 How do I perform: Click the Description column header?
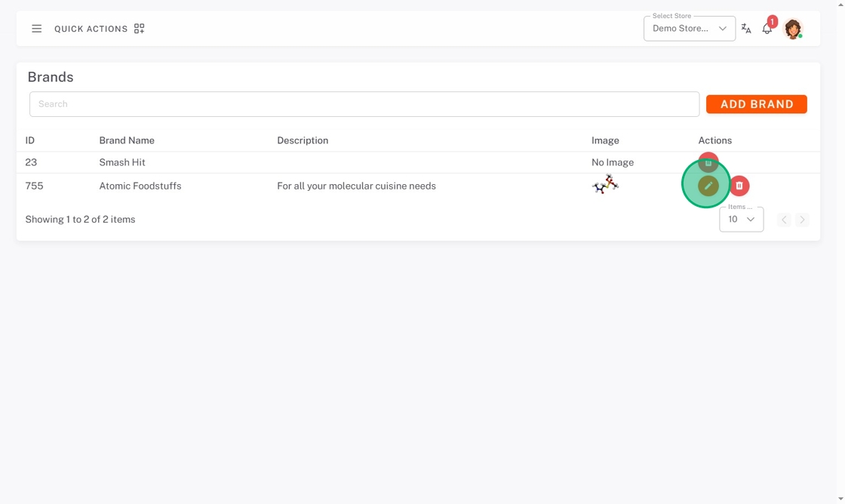pyautogui.click(x=303, y=140)
